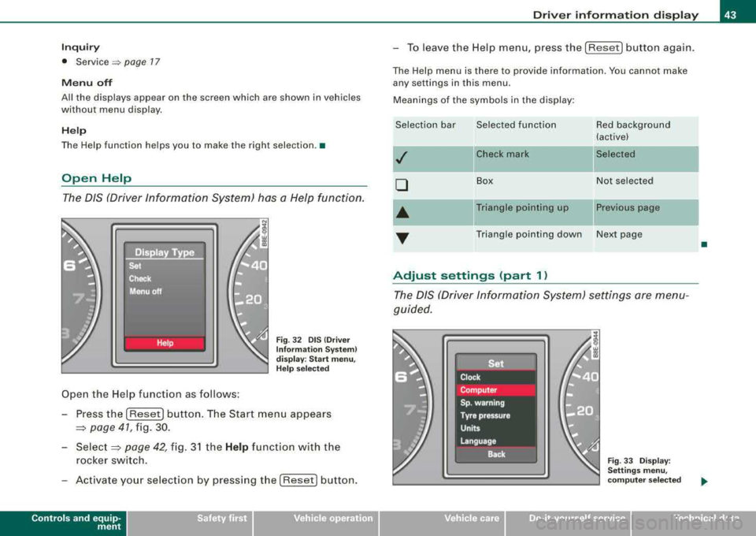The height and width of the screenshot is (536, 756).
Task: Click 'Triangle pointing up' table cell
Action: click(x=533, y=212)
